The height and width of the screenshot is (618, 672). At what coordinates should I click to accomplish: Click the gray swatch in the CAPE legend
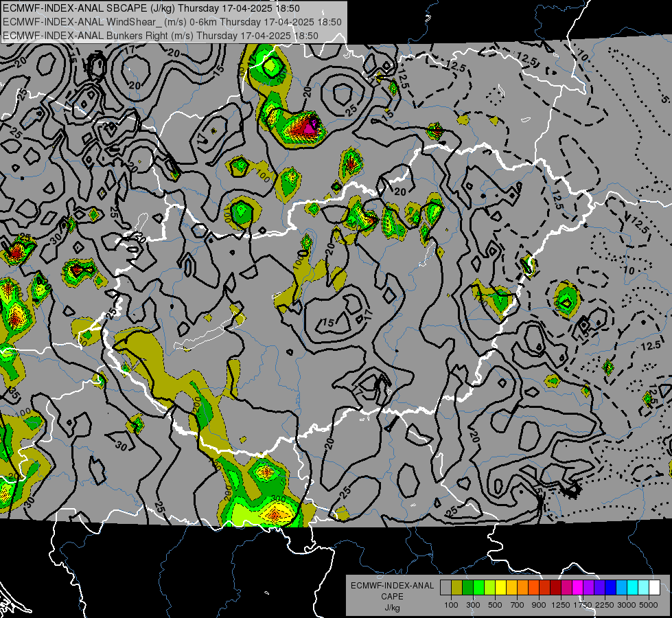[x=445, y=588]
